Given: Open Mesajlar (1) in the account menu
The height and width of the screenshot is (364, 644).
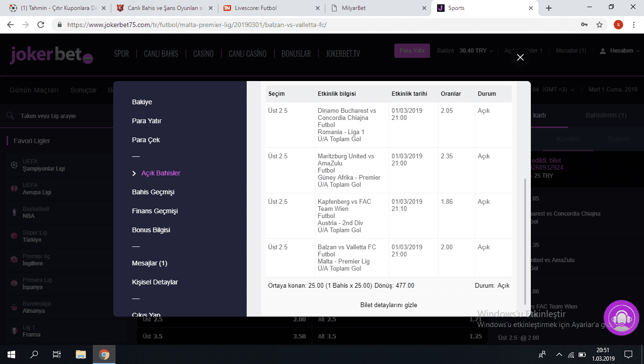Looking at the screenshot, I should coord(150,263).
